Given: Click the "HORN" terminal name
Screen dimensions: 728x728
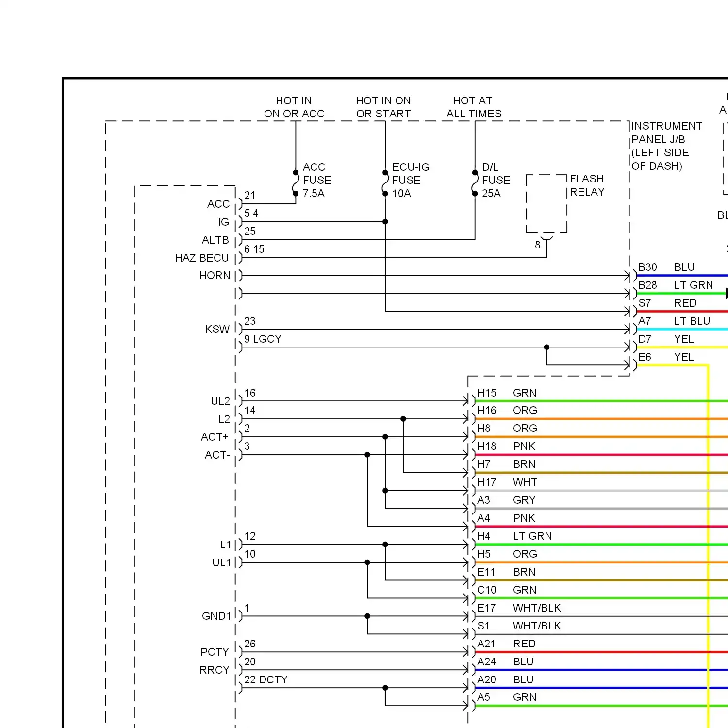Looking at the screenshot, I should [x=215, y=276].
